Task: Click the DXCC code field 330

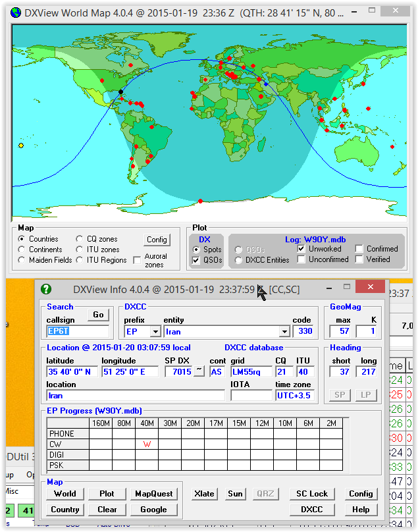Action: tap(303, 331)
